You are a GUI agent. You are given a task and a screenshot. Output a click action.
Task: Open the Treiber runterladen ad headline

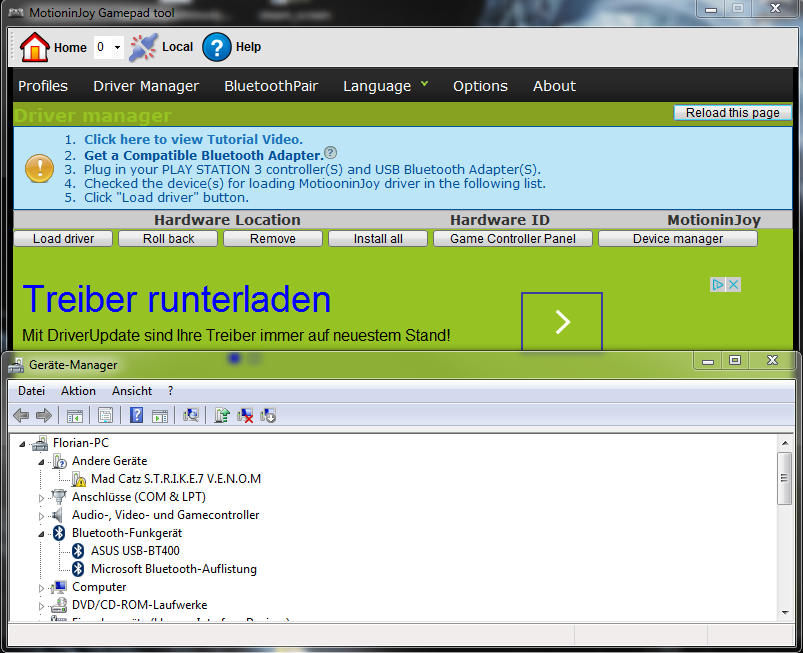pos(177,299)
